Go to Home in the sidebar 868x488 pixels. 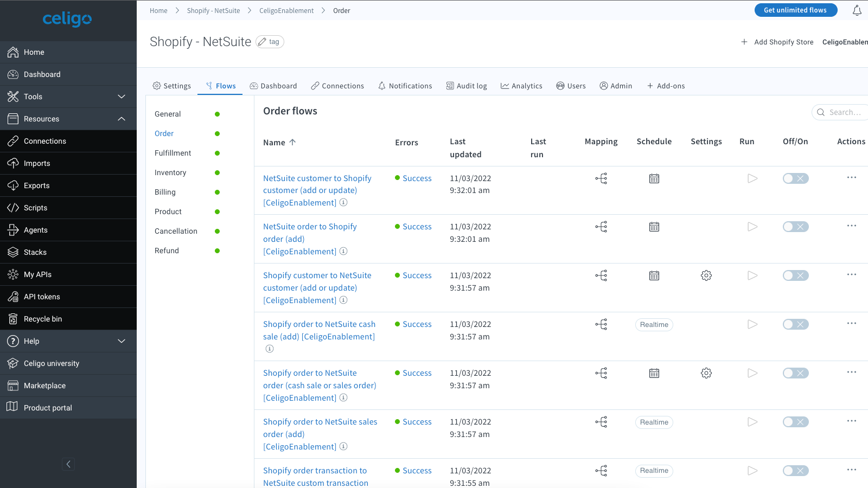[68, 52]
